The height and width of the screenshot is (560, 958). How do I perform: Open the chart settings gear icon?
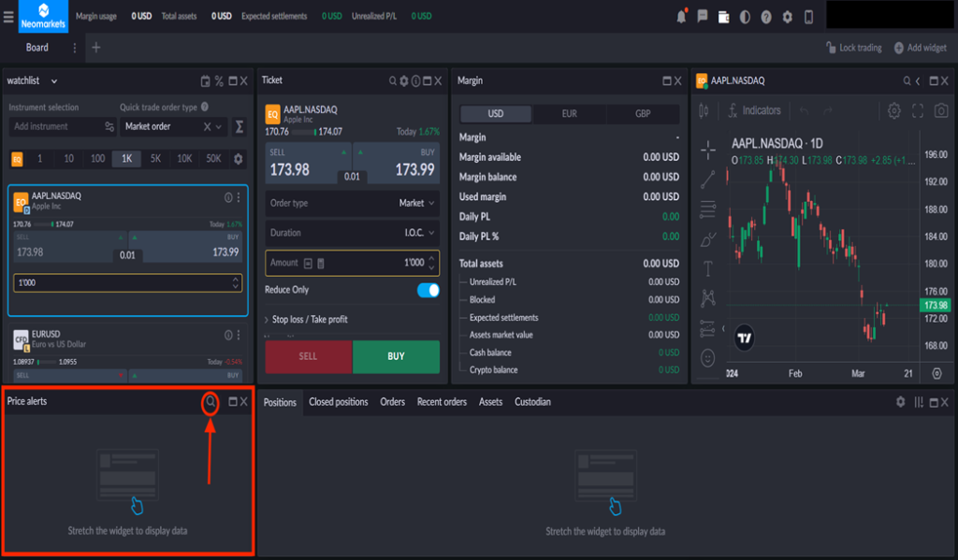[x=893, y=111]
